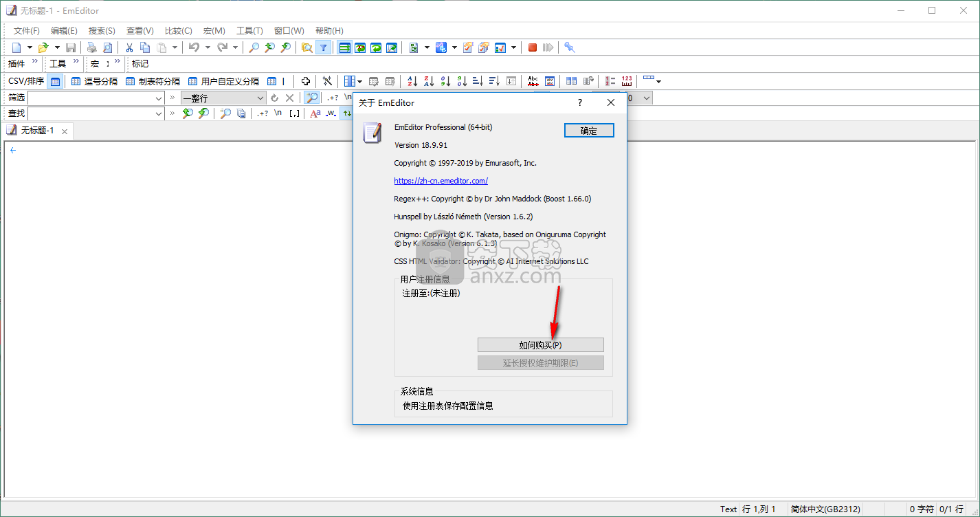Click the refresh filter icon
Screen dimensions: 980x517
point(275,98)
